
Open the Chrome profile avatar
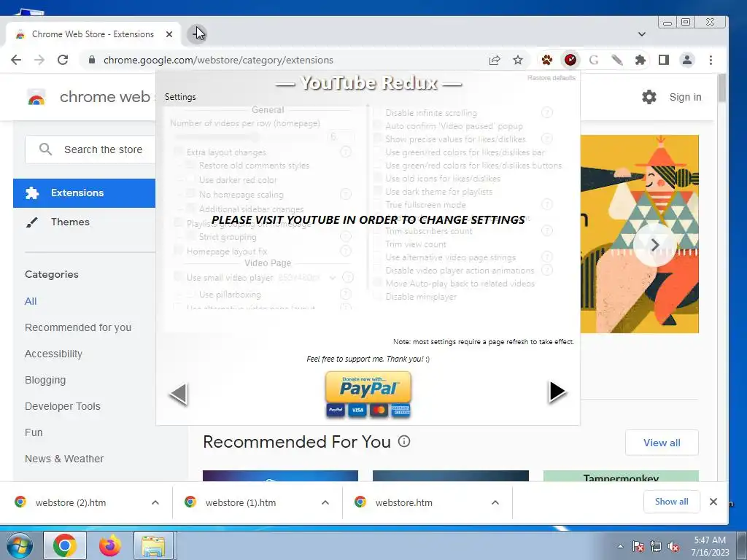687,60
